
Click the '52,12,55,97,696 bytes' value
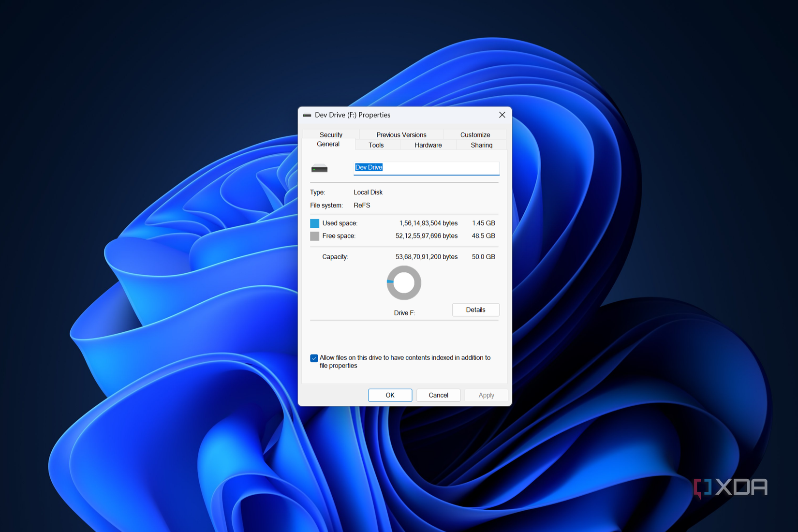pos(427,236)
